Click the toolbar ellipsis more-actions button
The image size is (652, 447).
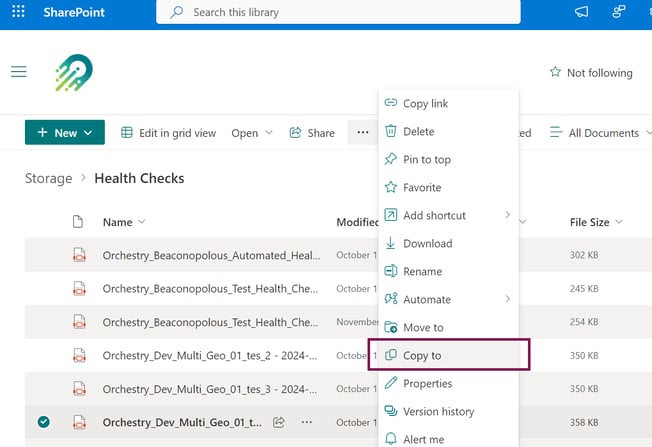(363, 132)
